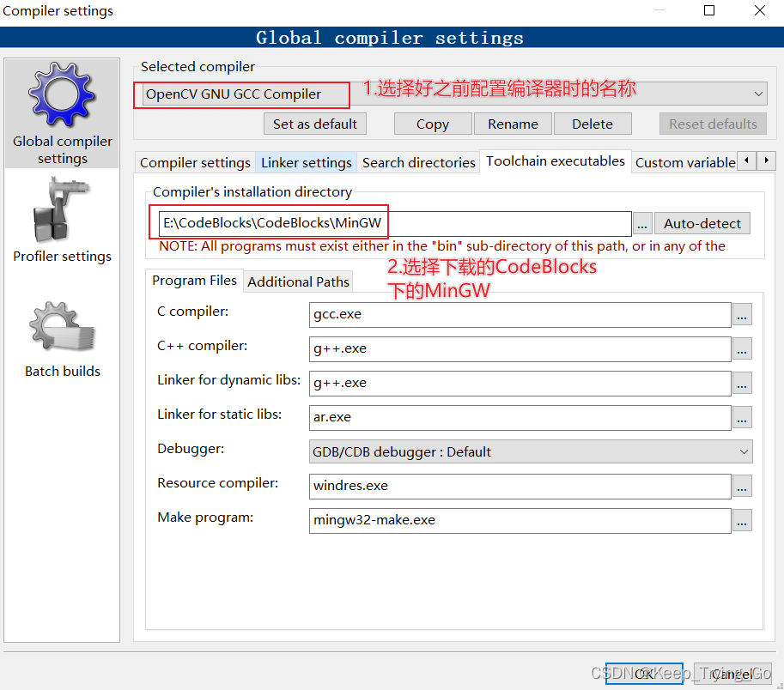The height and width of the screenshot is (690, 784).
Task: Browse for the C compiler executable
Action: [741, 315]
